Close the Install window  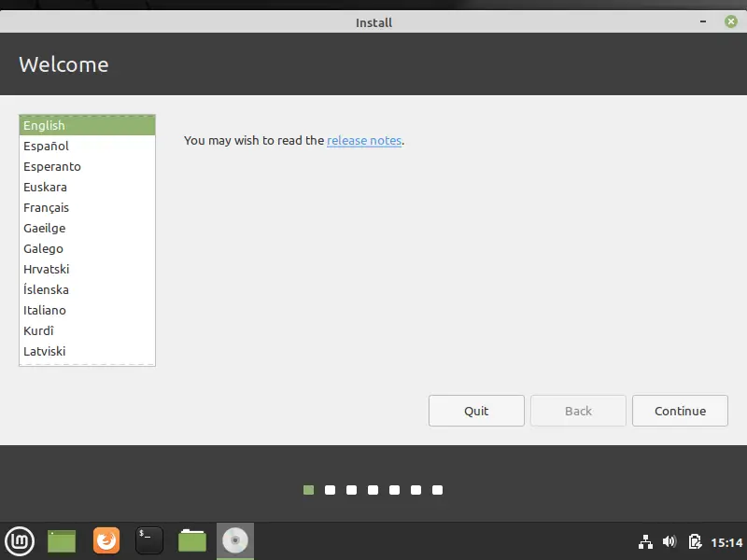[731, 21]
